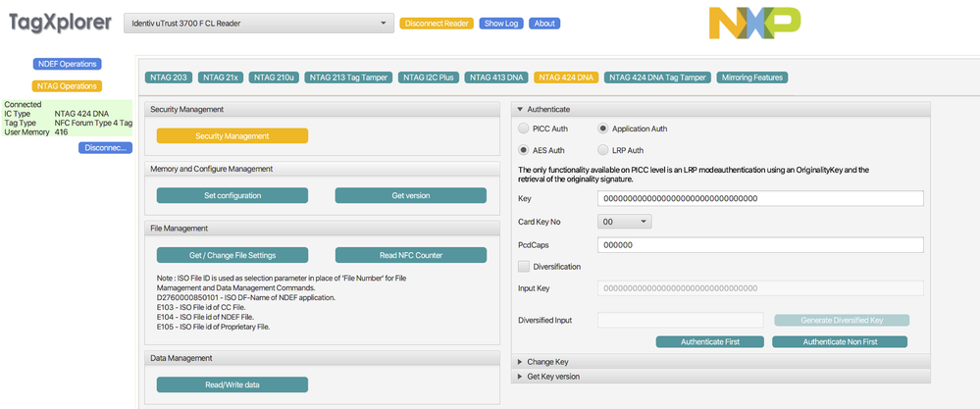
Task: Click Read/Write data button
Action: click(x=232, y=384)
